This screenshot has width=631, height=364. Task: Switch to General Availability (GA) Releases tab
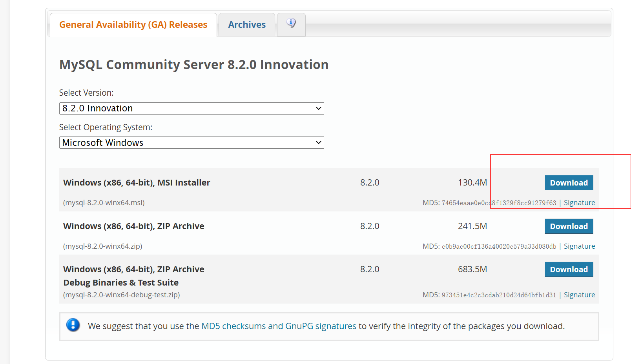(x=133, y=25)
